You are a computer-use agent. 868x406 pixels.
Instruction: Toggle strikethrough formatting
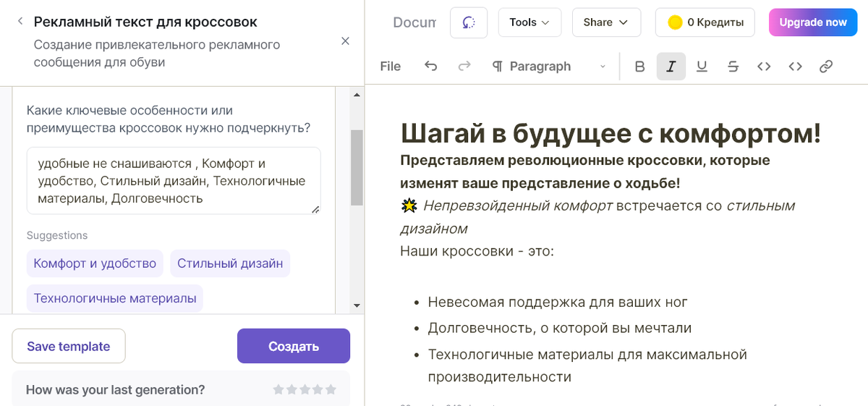[x=733, y=67]
